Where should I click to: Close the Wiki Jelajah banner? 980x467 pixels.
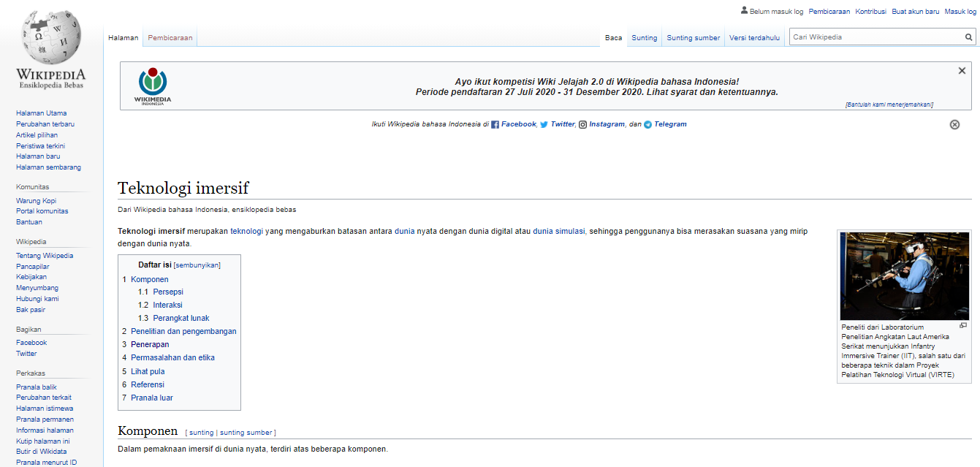click(962, 71)
